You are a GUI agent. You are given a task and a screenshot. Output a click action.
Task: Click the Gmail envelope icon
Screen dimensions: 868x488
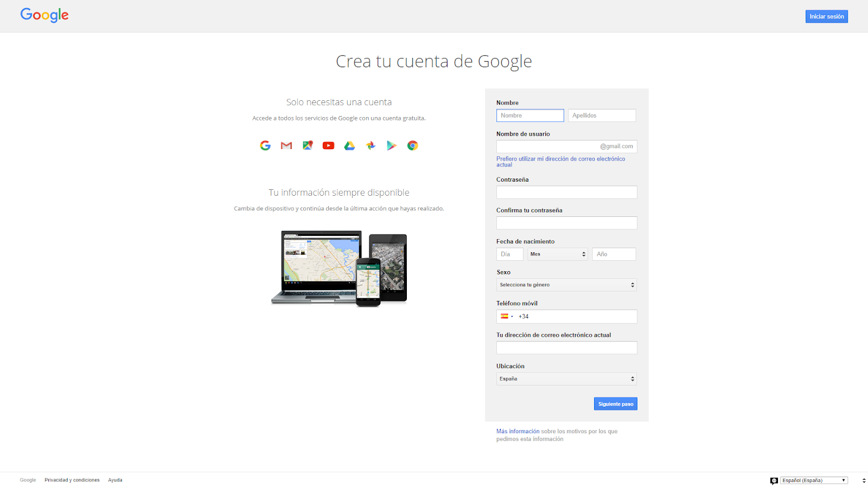(x=286, y=145)
